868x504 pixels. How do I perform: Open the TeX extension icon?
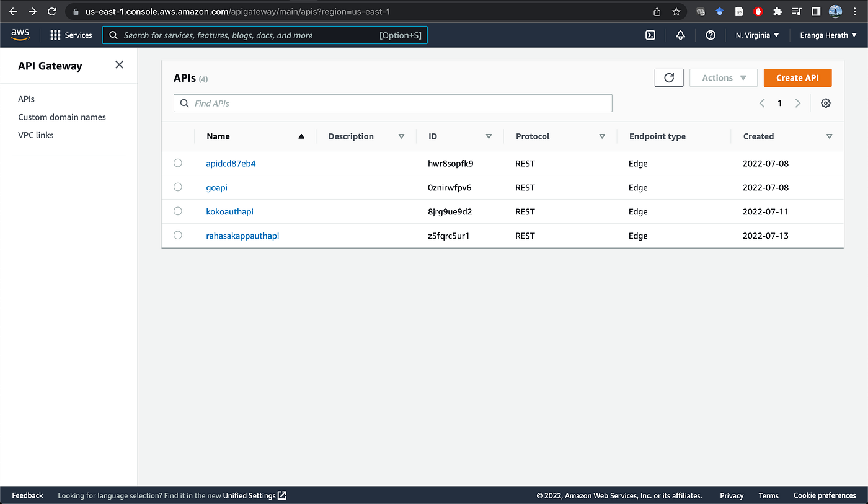point(739,11)
